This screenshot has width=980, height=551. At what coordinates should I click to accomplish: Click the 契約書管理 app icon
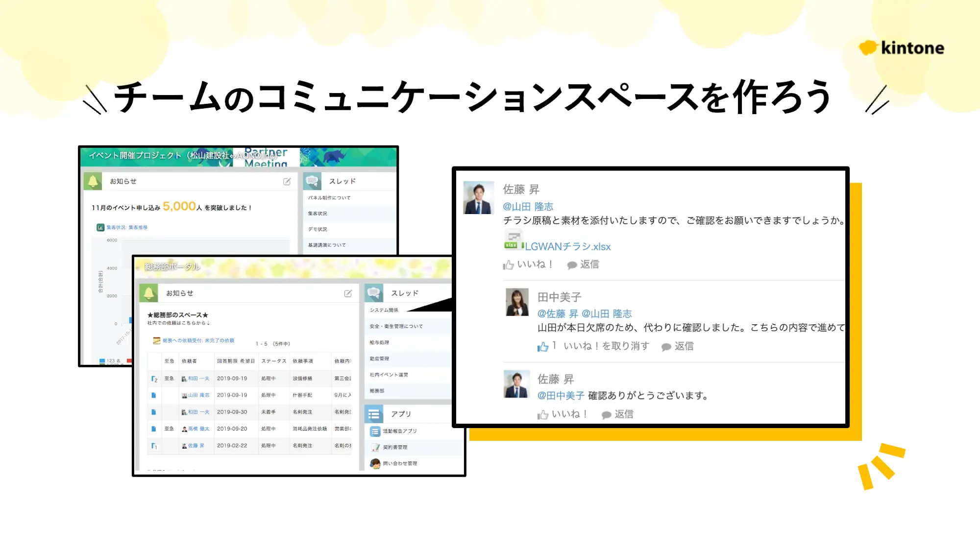(375, 447)
